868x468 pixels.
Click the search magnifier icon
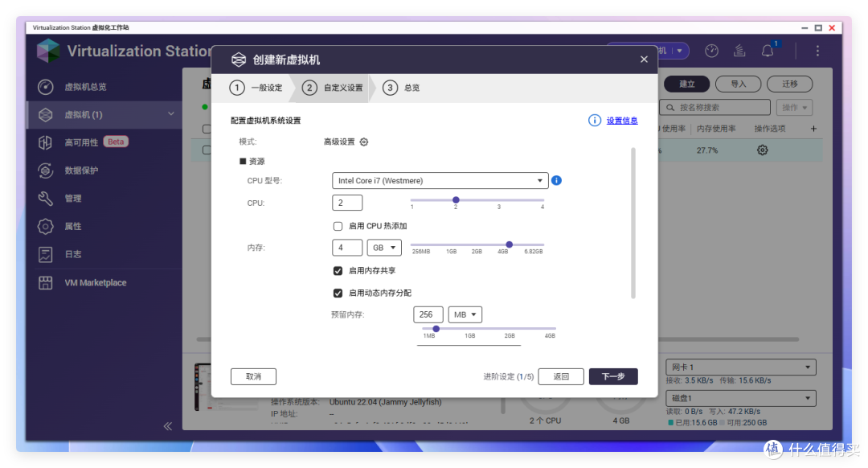coord(670,108)
